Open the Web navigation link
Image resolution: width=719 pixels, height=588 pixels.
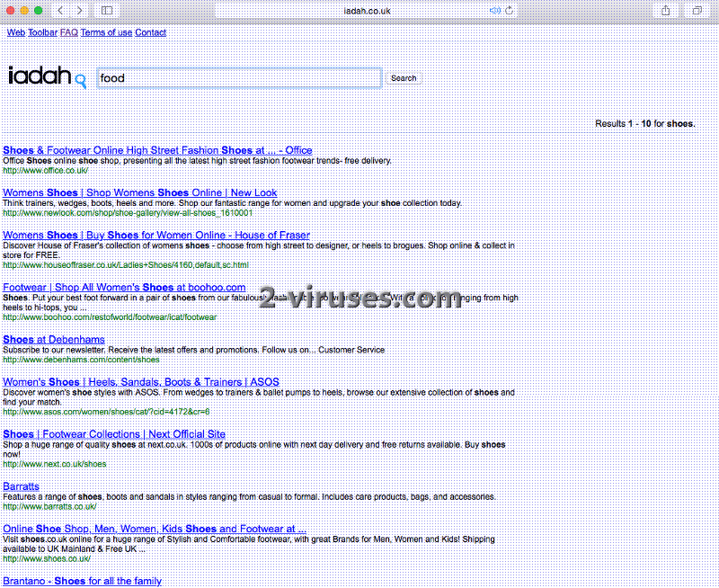(16, 32)
